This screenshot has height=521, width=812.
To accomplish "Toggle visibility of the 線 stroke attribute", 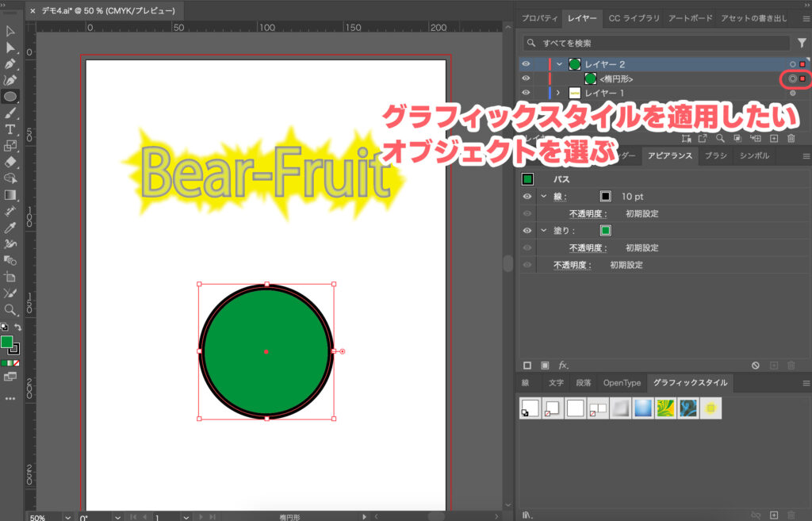I will click(x=527, y=196).
